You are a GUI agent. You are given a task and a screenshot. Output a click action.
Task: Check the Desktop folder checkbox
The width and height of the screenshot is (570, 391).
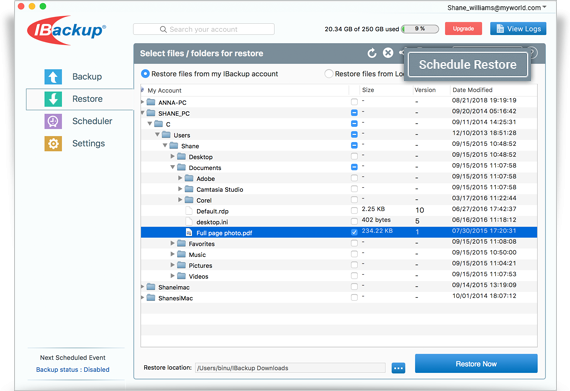tap(354, 156)
